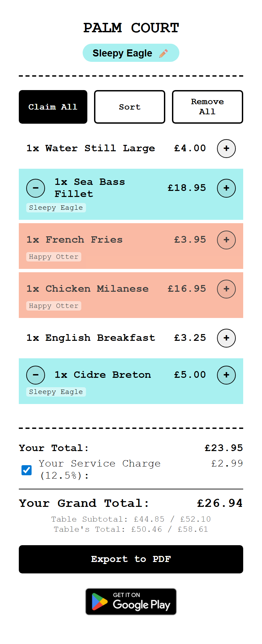Click plus icon for Sea Bass Fillet
This screenshot has width=262, height=644.
tap(226, 188)
